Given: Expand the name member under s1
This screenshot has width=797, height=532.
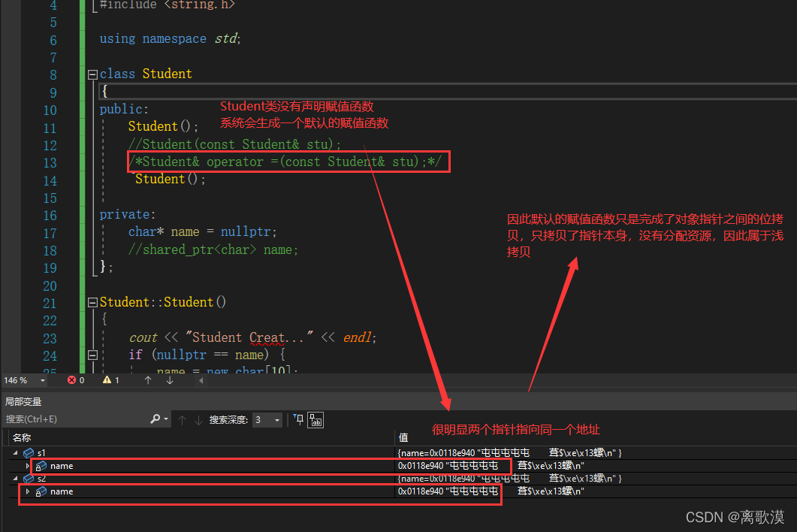Looking at the screenshot, I should pyautogui.click(x=28, y=465).
